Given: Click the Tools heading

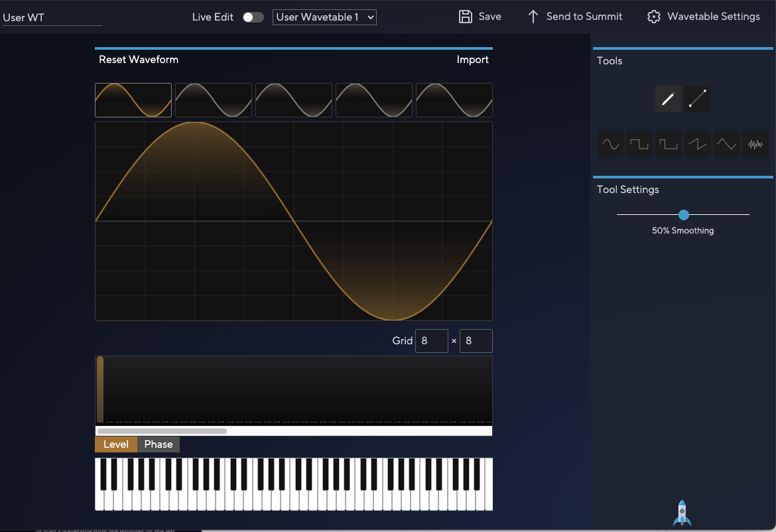Looking at the screenshot, I should 610,61.
